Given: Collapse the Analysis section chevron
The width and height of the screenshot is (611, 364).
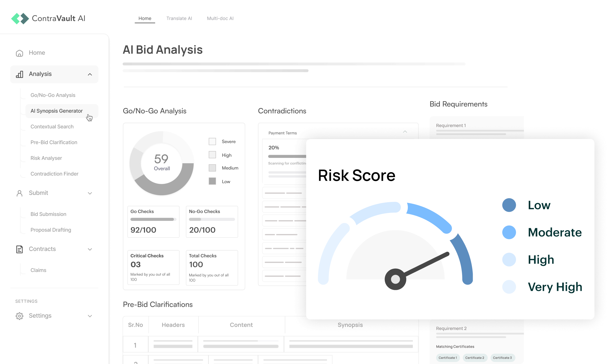Looking at the screenshot, I should [90, 74].
